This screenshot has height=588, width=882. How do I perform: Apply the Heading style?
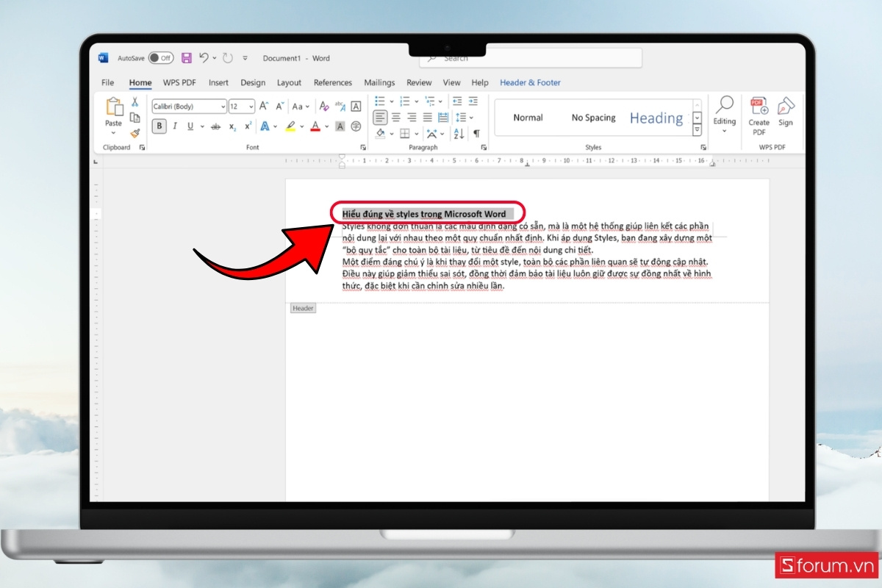point(656,118)
